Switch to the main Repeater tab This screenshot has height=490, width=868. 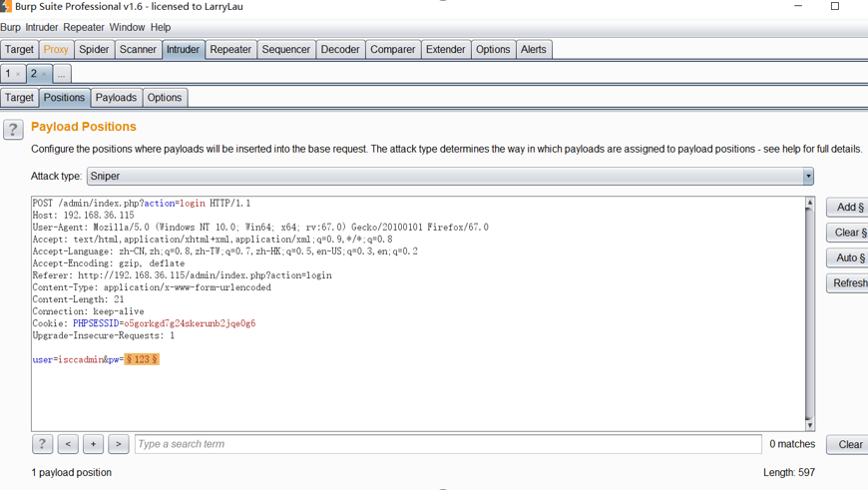[x=230, y=49]
